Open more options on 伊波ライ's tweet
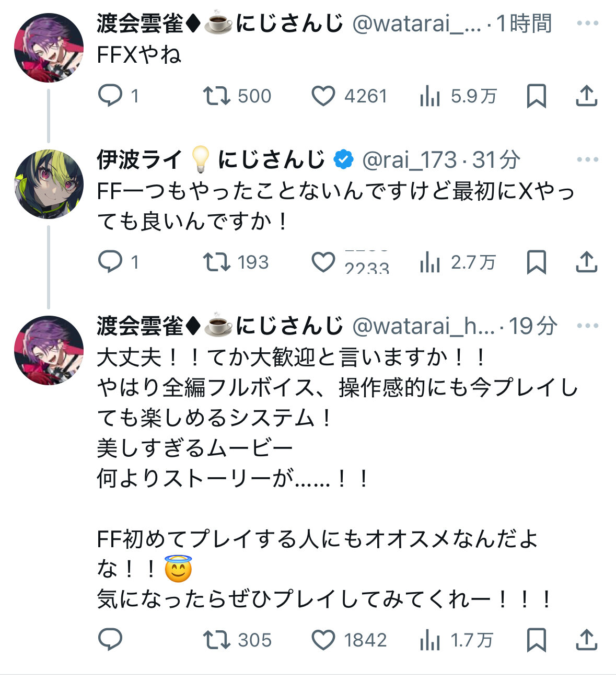Image resolution: width=616 pixels, height=681 pixels. 587,160
